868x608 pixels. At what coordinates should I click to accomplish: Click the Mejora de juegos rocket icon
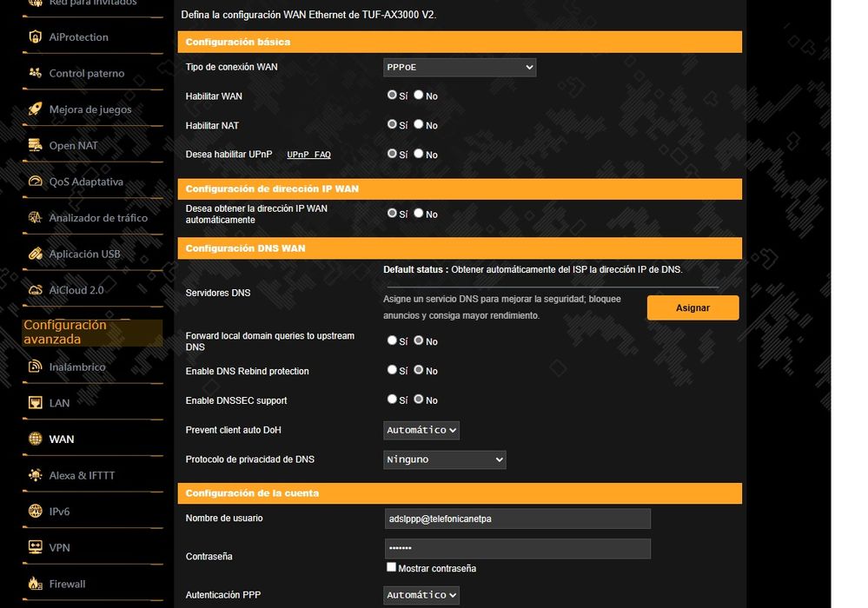click(x=35, y=109)
